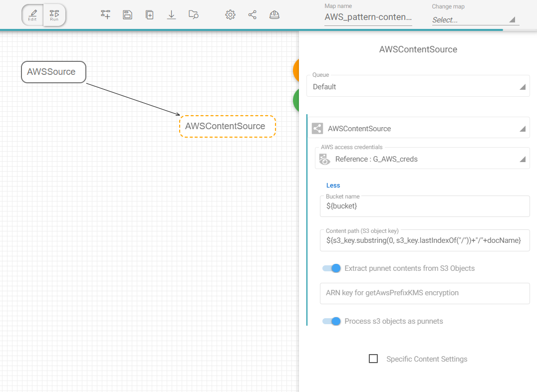Expand the AWSContentSource type dropdown
The image size is (537, 392).
419,128
